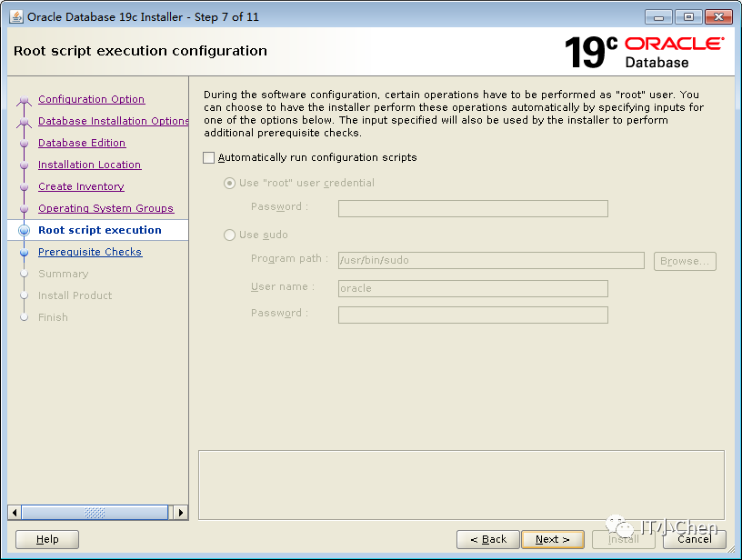Jump to the Installation Location step
This screenshot has width=742, height=560.
click(89, 165)
